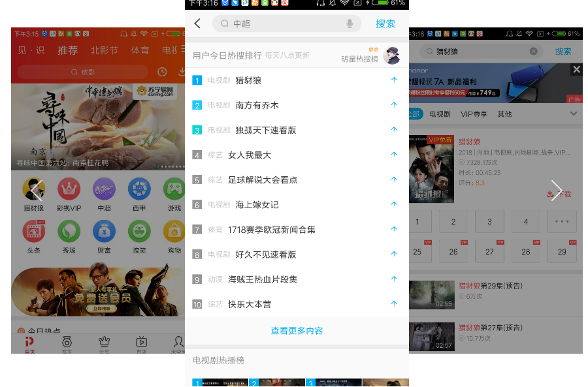Open 寻味中国 南京桂花鸭 banner
The width and height of the screenshot is (588, 387).
coord(98,127)
